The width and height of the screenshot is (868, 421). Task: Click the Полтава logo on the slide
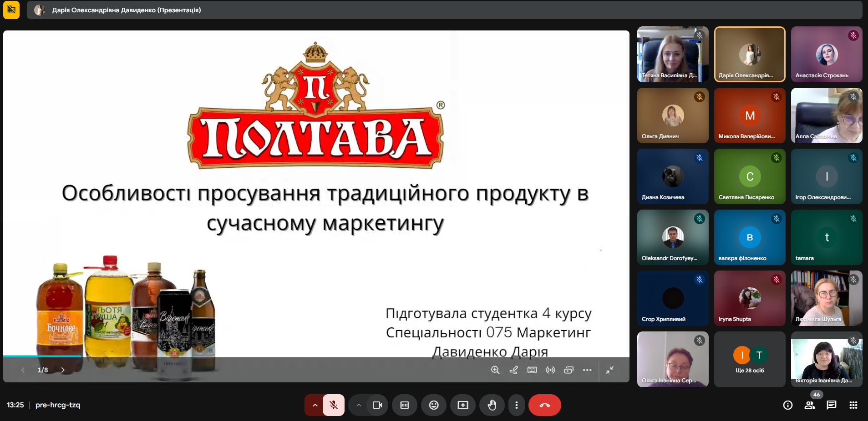coord(316,105)
